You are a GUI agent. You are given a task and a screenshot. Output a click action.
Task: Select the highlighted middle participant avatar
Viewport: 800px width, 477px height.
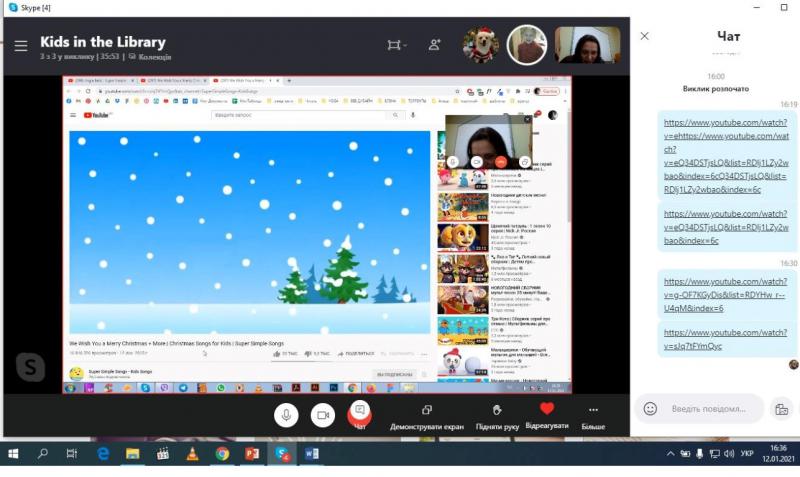(x=527, y=45)
